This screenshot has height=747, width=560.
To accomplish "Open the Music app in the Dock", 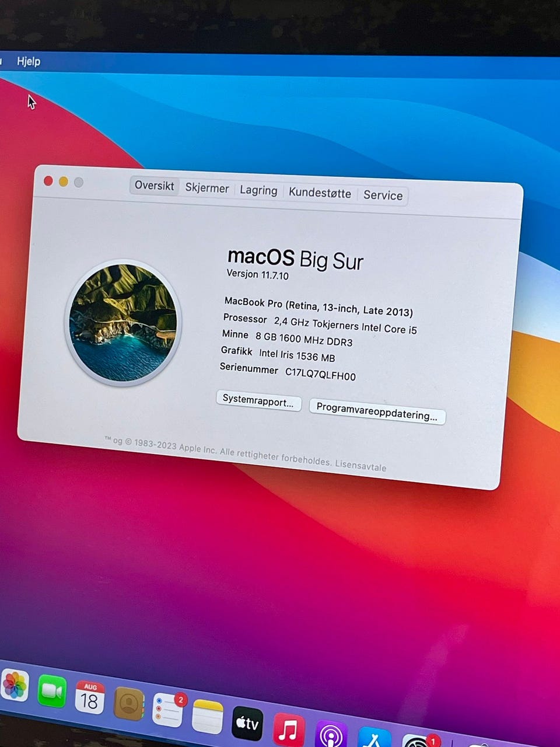I will click(289, 730).
